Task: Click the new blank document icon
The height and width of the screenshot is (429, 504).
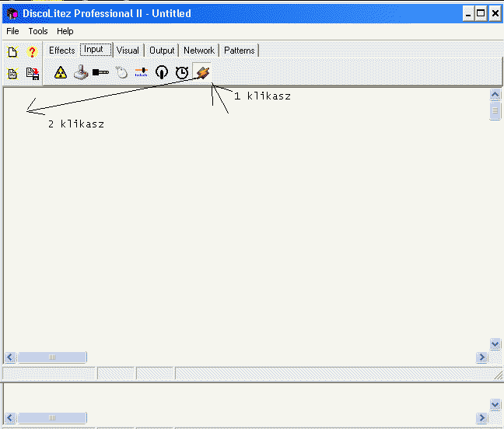Action: pyautogui.click(x=12, y=52)
